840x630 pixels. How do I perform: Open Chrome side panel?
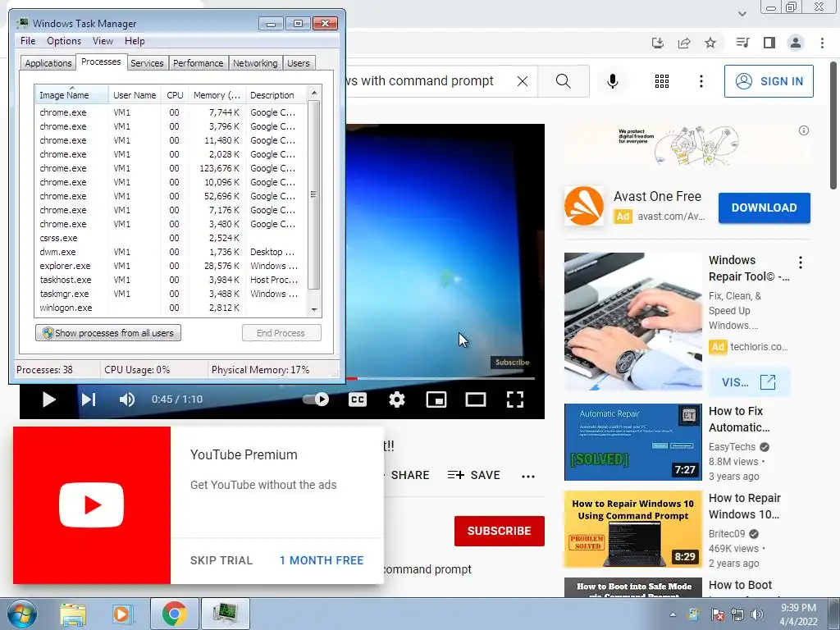point(769,43)
